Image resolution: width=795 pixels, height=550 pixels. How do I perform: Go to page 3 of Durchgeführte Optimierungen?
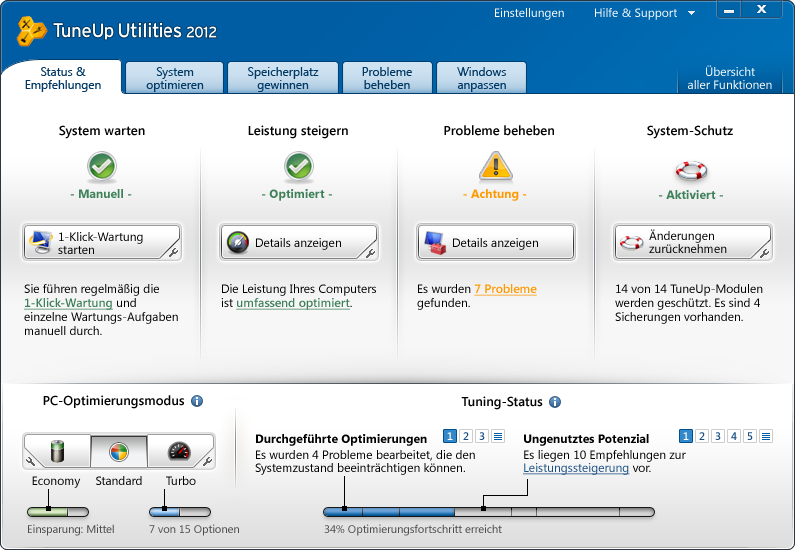click(482, 436)
